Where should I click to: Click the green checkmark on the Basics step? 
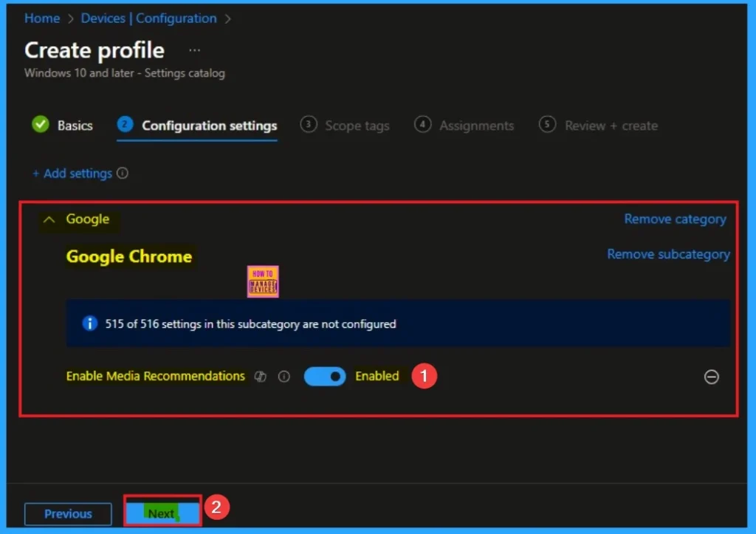click(x=41, y=125)
